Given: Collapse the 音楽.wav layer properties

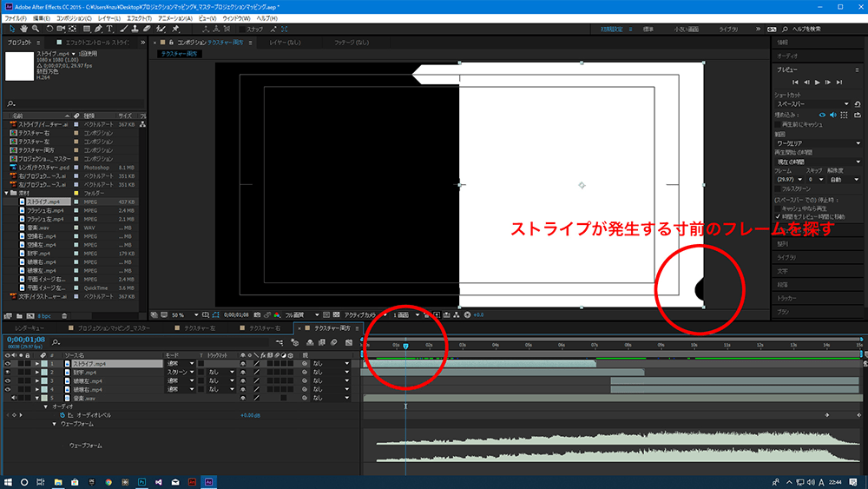Looking at the screenshot, I should coord(37,398).
